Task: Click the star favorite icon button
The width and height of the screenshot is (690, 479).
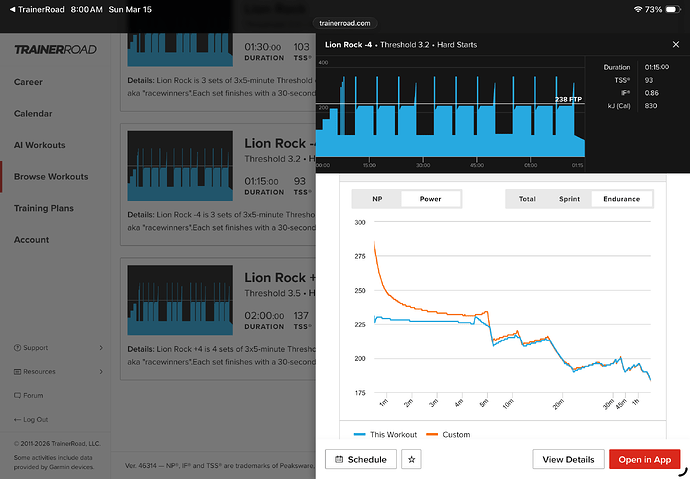Action: click(411, 459)
